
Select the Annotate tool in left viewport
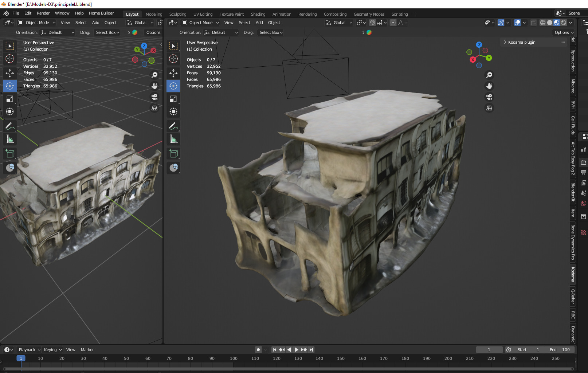10,126
